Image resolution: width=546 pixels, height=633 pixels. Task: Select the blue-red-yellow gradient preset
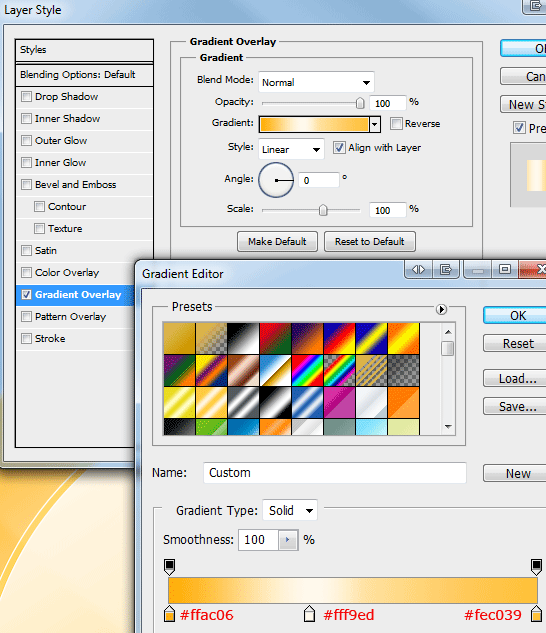[339, 338]
